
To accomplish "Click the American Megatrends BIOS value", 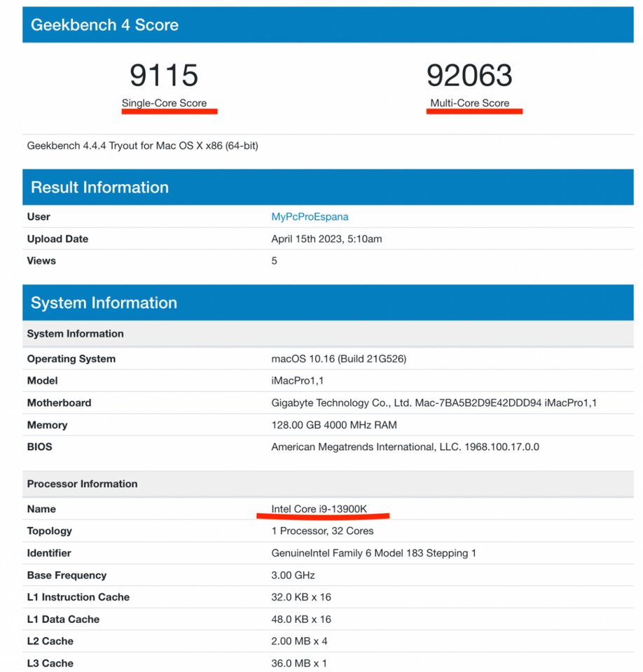I will (405, 447).
